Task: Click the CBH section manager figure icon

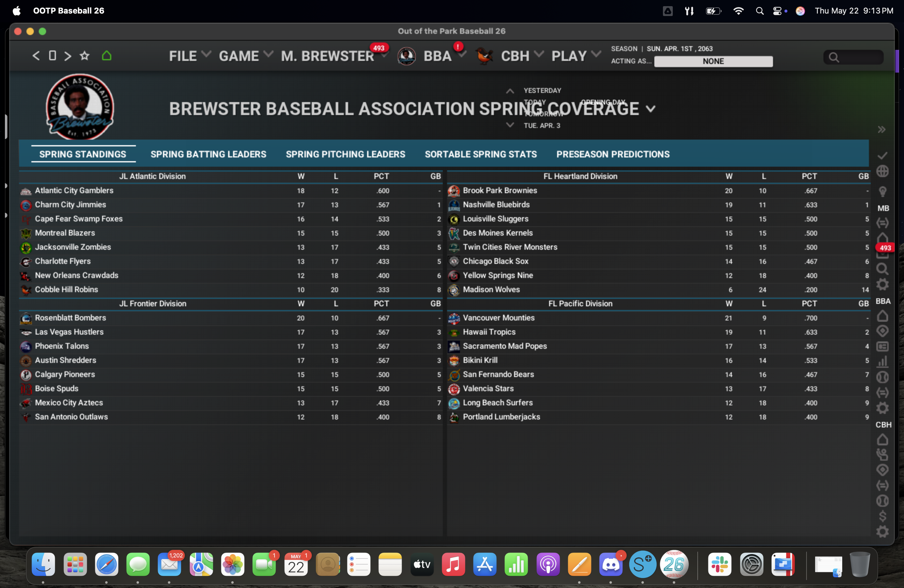Action: point(882,454)
